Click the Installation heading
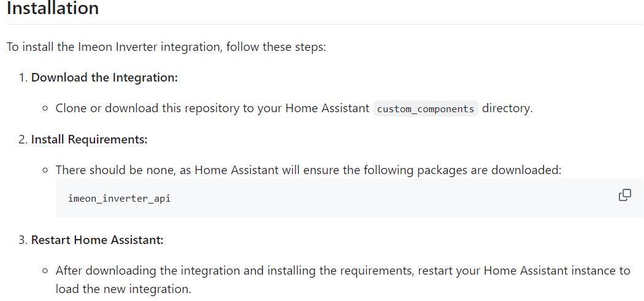 [x=53, y=8]
